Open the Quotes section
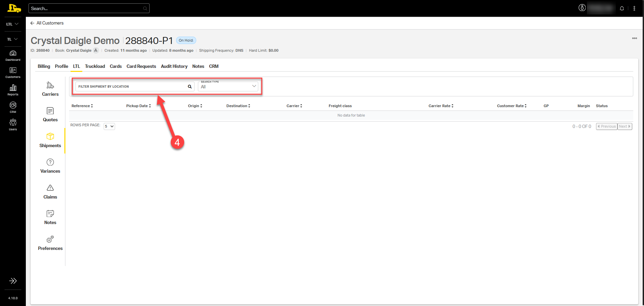Screen dimensions: 644x306 pyautogui.click(x=50, y=115)
